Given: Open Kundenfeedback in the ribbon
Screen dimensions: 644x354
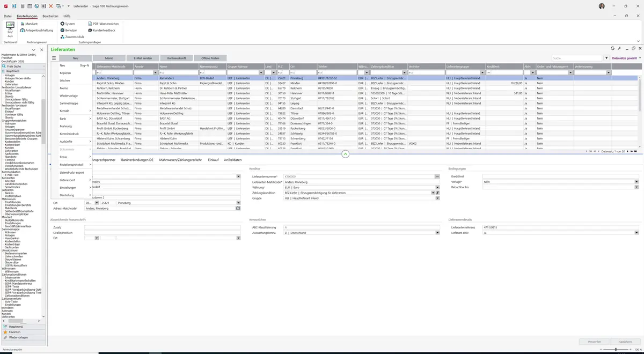Looking at the screenshot, I should pos(102,31).
